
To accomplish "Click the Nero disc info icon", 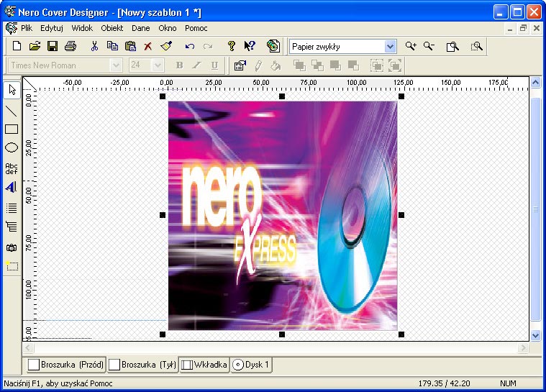I will pyautogui.click(x=273, y=46).
